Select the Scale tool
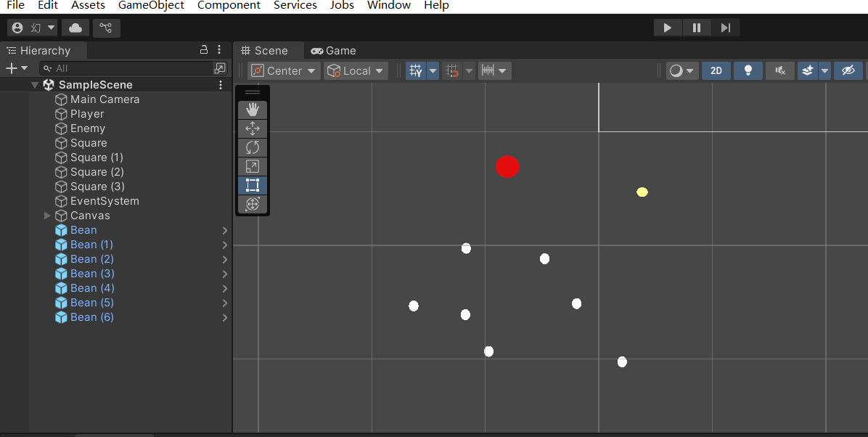The height and width of the screenshot is (437, 868). click(x=253, y=166)
